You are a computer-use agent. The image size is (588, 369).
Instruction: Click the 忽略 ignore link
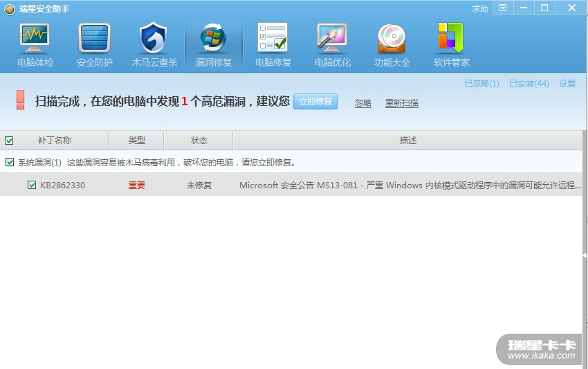pos(363,103)
